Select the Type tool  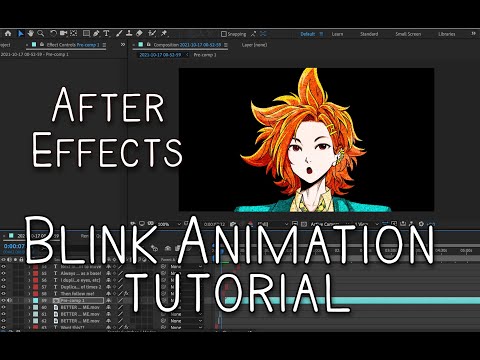[x=106, y=33]
